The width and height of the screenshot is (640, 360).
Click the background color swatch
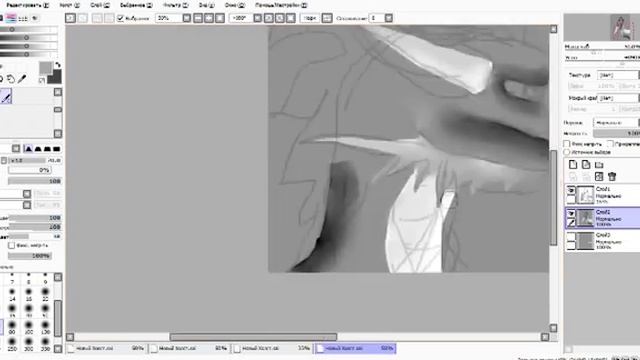(55, 77)
